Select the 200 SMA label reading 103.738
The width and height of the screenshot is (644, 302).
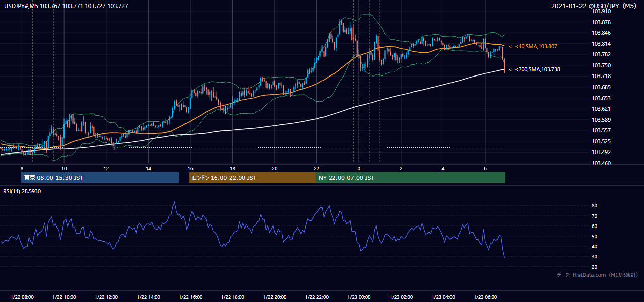[535, 69]
